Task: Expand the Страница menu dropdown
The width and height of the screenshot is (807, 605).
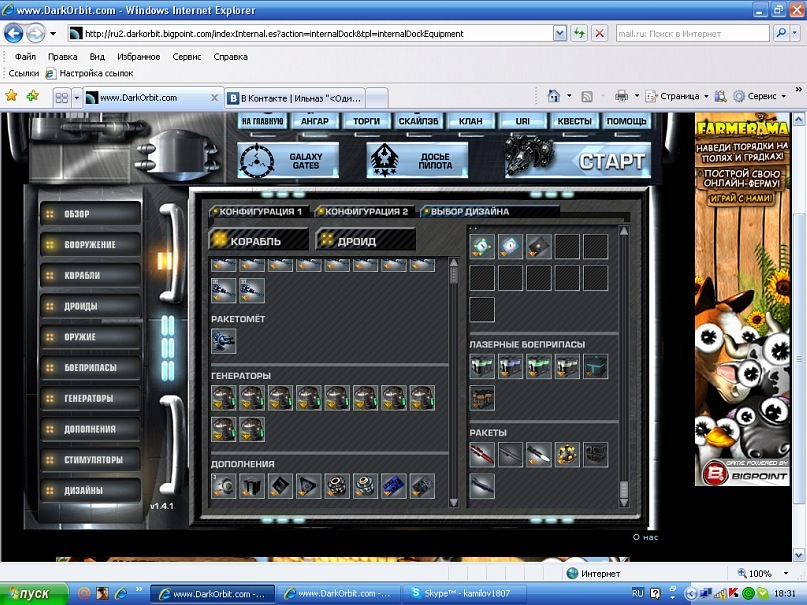Action: coord(705,97)
